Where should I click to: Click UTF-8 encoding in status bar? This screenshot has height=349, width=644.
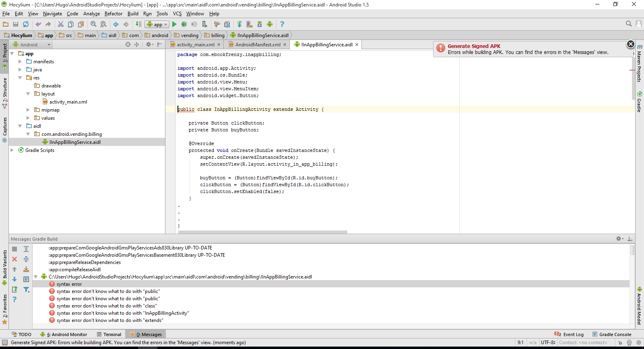point(548,343)
